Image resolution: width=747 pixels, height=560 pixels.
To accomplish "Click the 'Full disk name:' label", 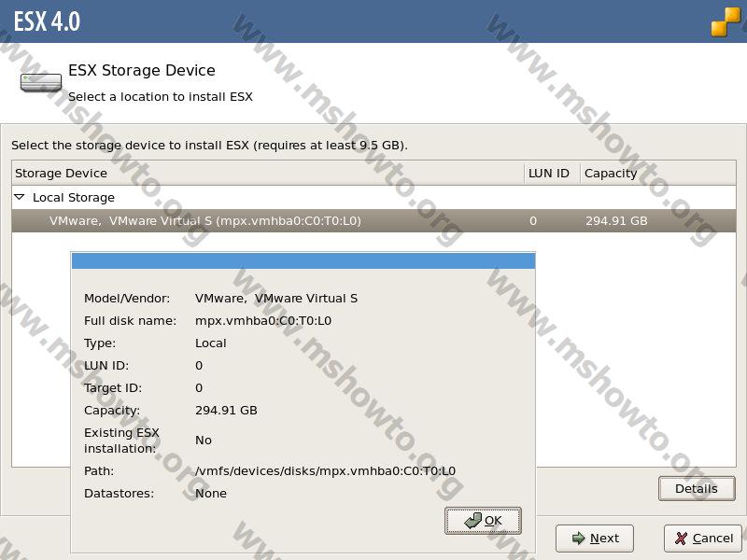I will coord(130,321).
